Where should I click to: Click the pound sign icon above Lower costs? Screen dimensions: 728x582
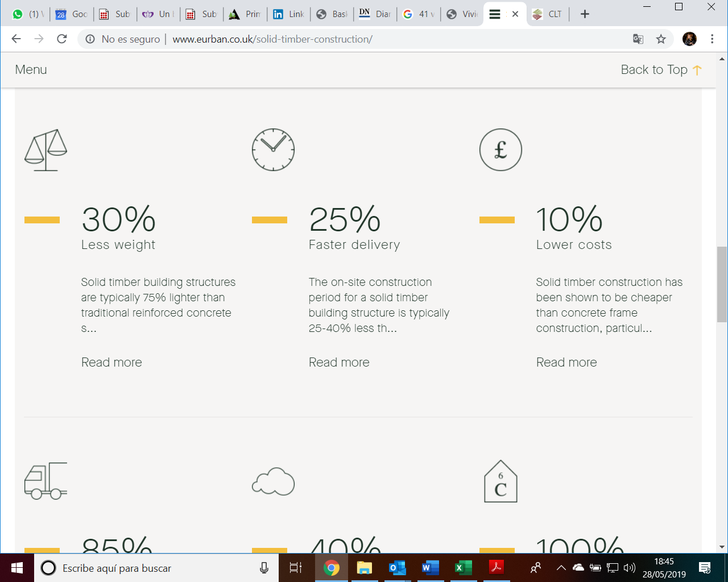tap(500, 150)
